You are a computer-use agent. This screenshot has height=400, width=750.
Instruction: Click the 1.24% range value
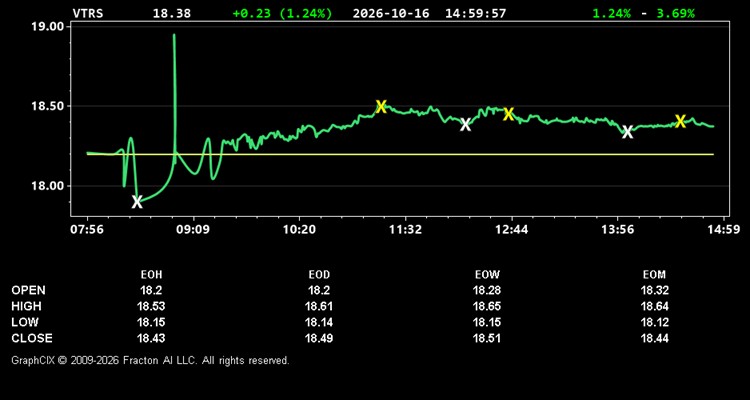point(611,13)
